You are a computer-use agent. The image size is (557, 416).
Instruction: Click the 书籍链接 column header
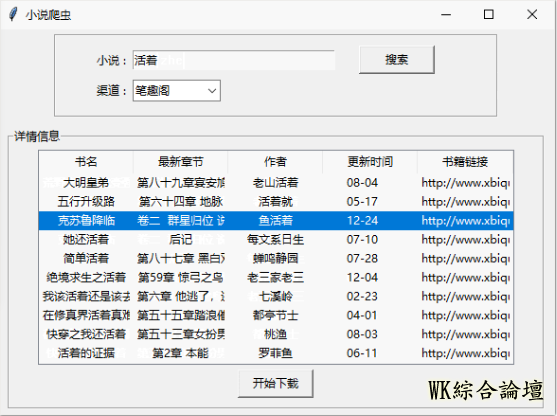pyautogui.click(x=465, y=162)
